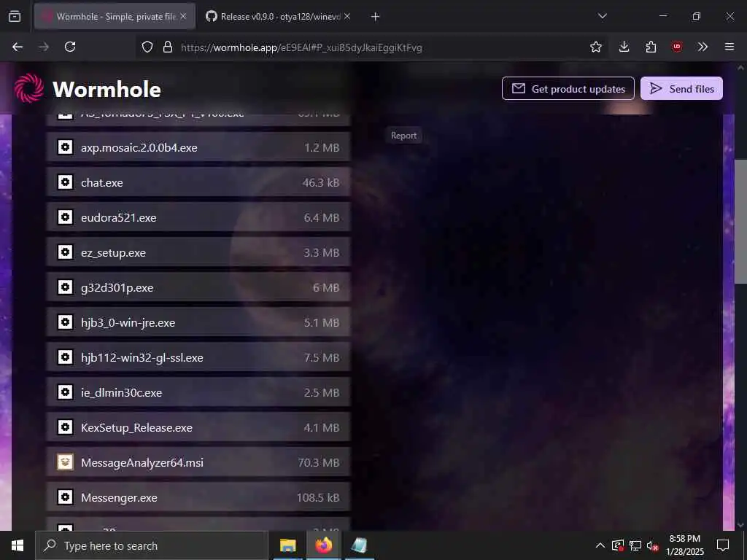Reload the current page
The height and width of the screenshot is (560, 747).
(70, 47)
